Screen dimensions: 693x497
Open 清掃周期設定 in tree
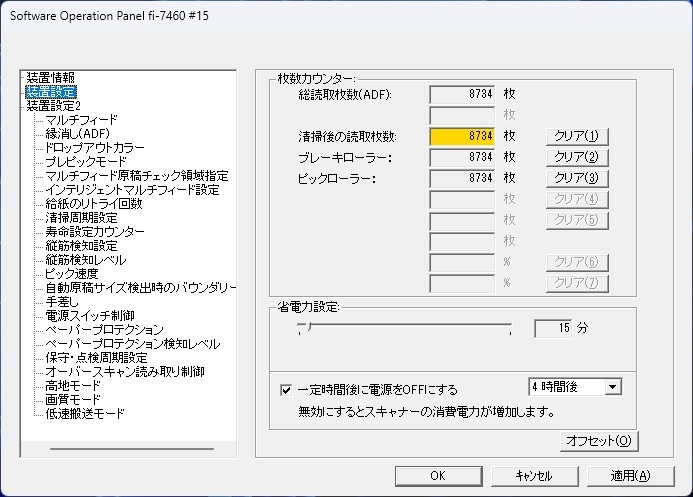[x=81, y=217]
